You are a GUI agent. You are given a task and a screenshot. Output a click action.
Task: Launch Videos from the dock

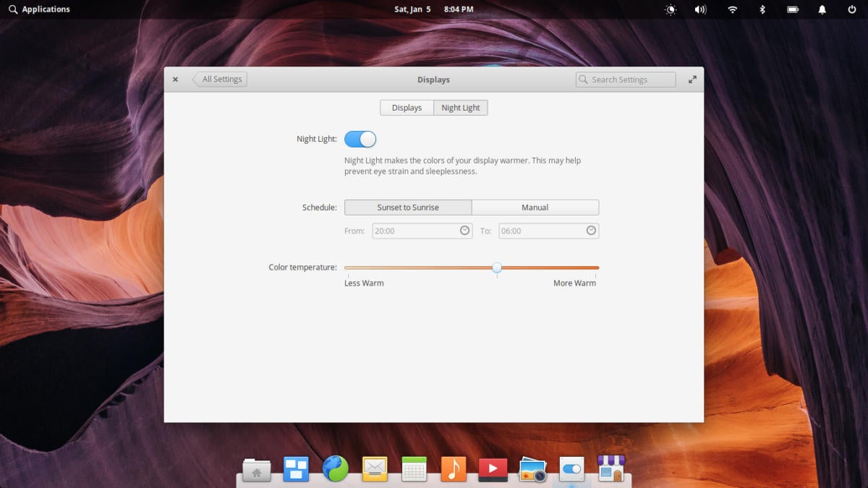coord(493,470)
